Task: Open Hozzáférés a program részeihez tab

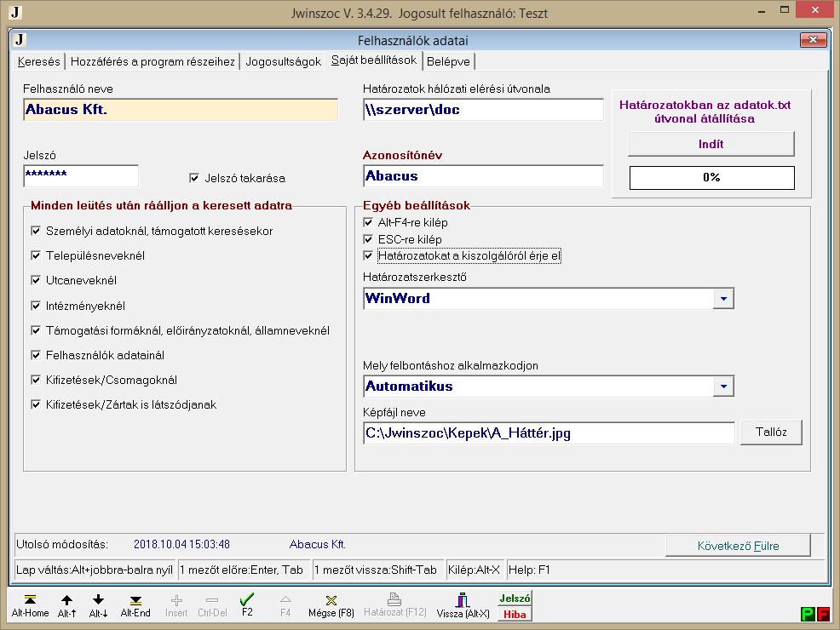Action: tap(152, 61)
